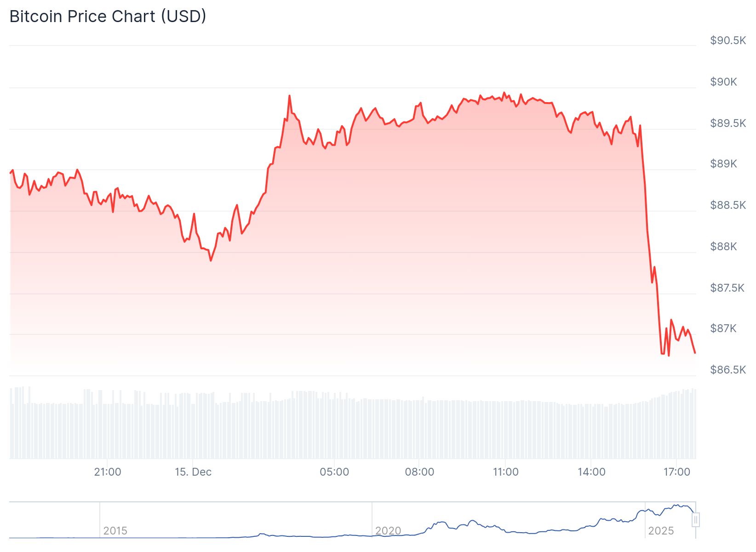Click the 2025 marker in the navigator
756x552 pixels.
(x=661, y=531)
